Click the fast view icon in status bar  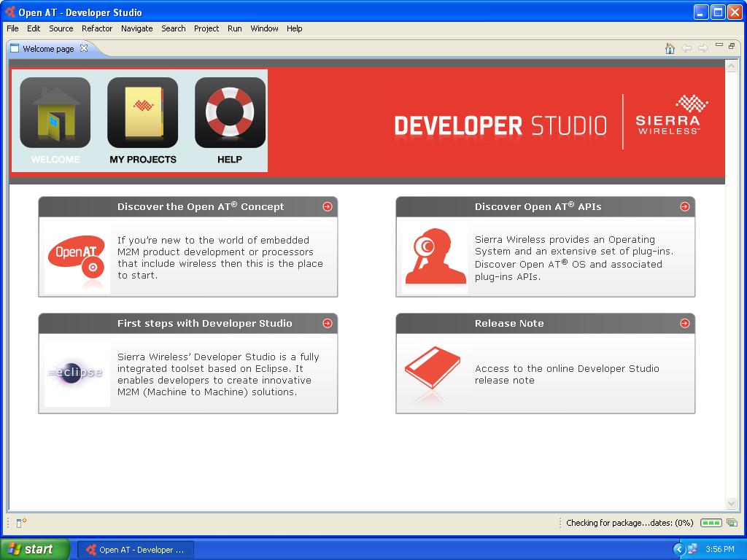tap(21, 523)
